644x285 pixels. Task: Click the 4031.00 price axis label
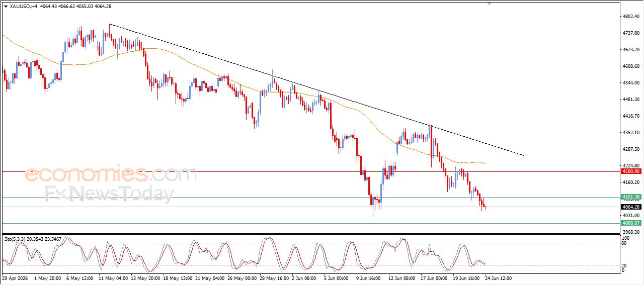[632, 215]
